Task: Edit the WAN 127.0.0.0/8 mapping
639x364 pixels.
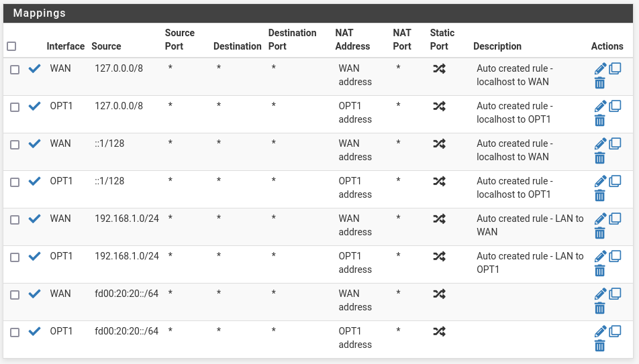Action: click(x=600, y=69)
